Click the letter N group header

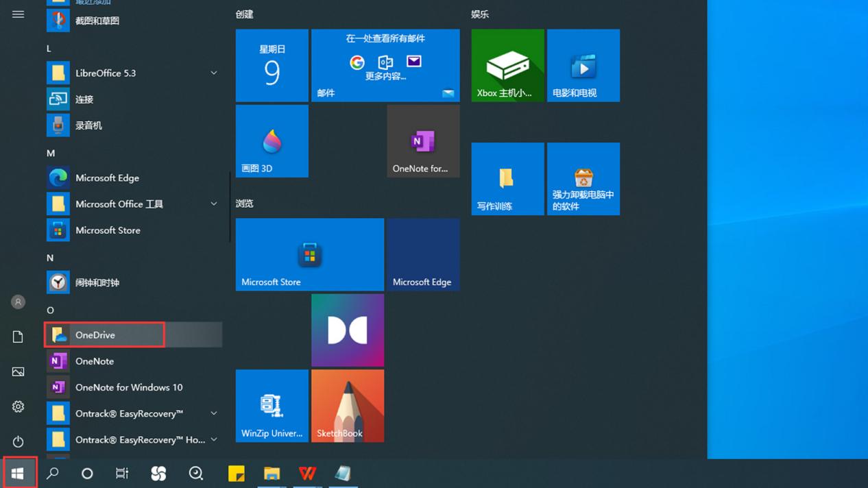(50, 258)
